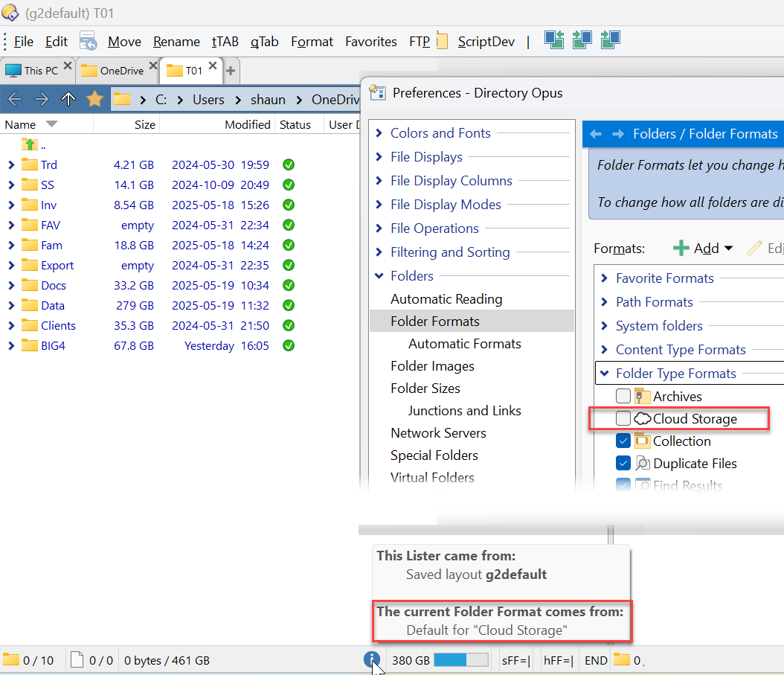Open Automatic Formats preferences page
Screen dimensions: 784x675
coord(464,344)
